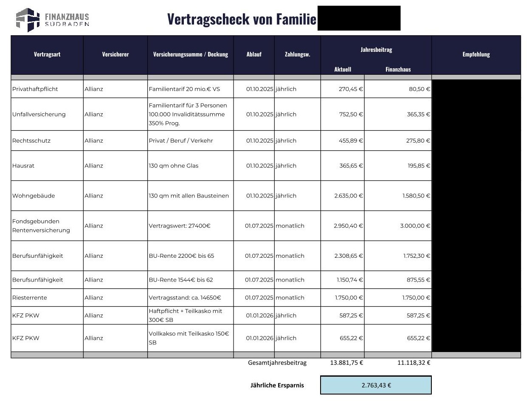Click the 'Aktuell' subheader
Viewport: 532px width, 403px height.
click(x=343, y=69)
